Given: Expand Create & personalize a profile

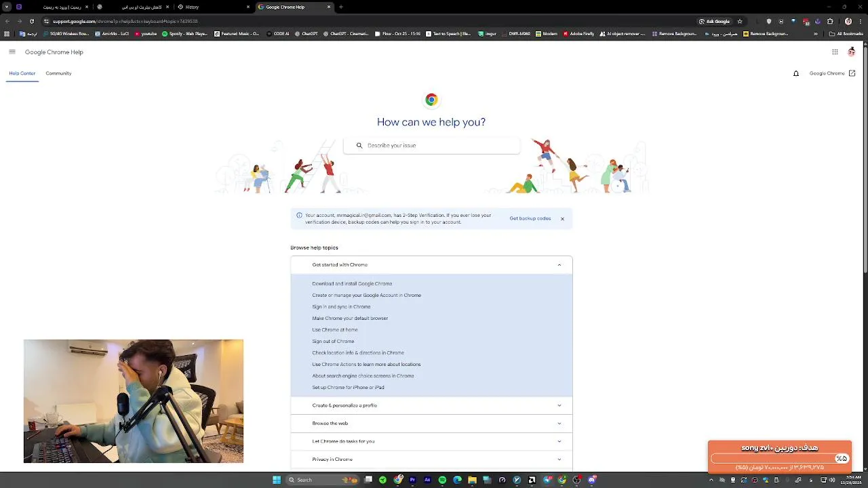Looking at the screenshot, I should tap(431, 405).
